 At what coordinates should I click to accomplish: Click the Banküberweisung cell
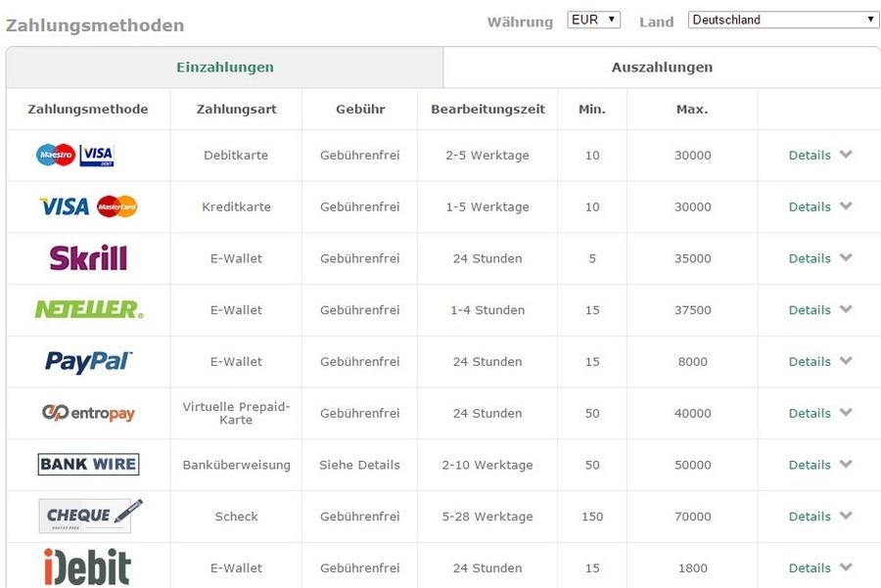237,465
